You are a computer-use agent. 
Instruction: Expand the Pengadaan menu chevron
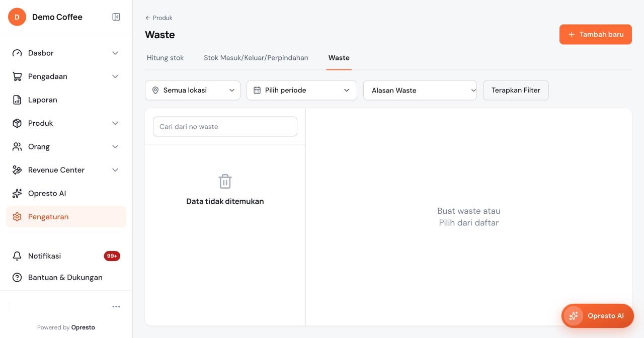pos(115,76)
